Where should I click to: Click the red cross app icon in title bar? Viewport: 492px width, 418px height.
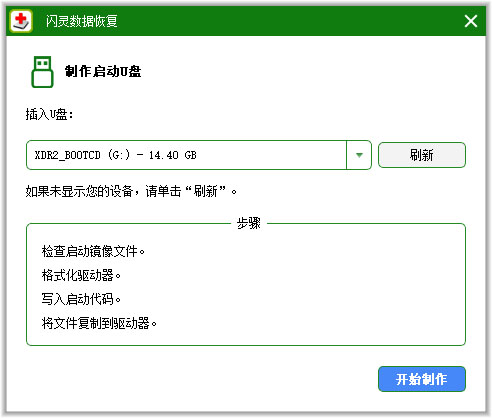21,21
